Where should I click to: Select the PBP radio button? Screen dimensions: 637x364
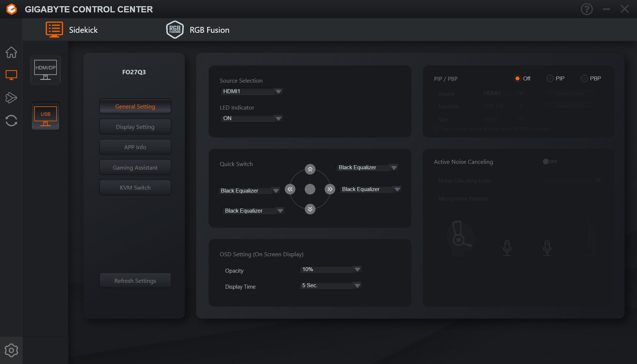click(x=584, y=79)
